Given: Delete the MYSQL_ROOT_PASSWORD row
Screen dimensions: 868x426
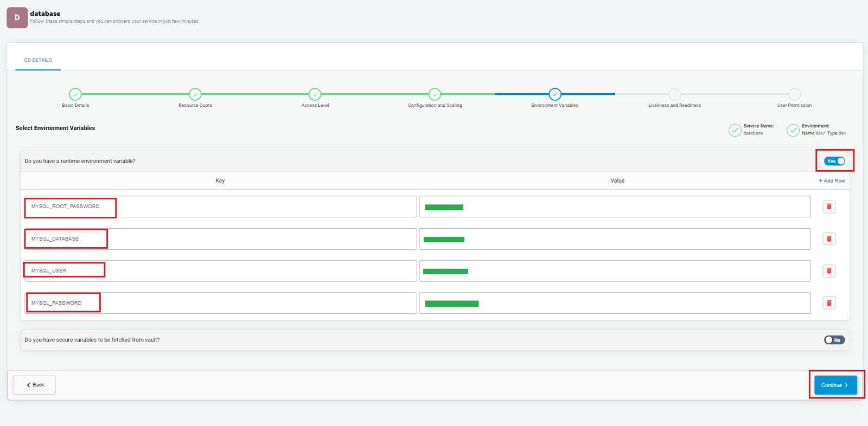Looking at the screenshot, I should (828, 206).
